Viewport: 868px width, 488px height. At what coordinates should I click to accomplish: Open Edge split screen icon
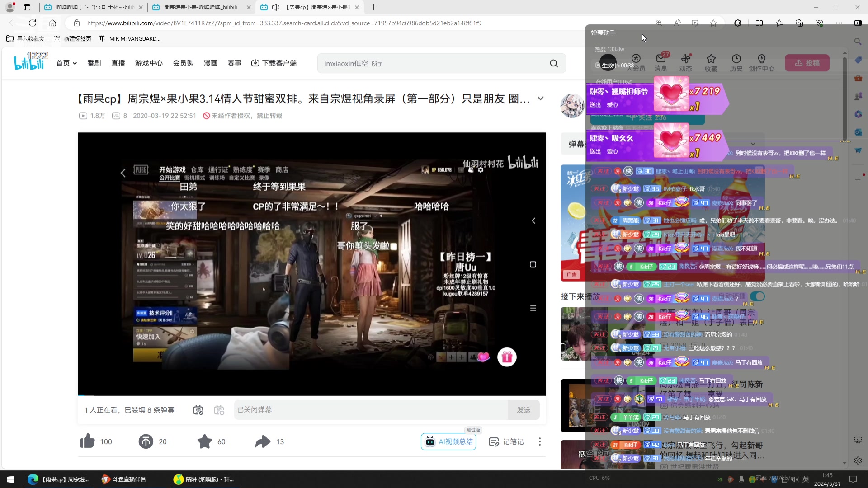pyautogui.click(x=759, y=23)
